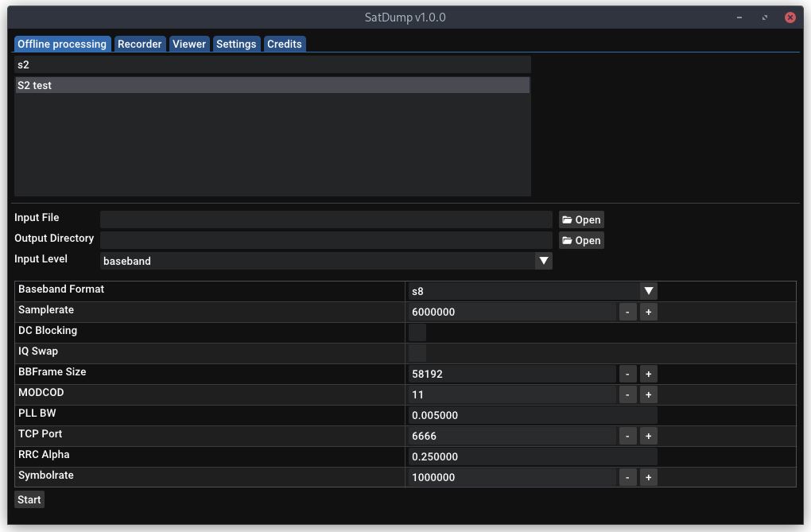This screenshot has height=532, width=811.
Task: Switch to the Offline processing tab
Action: (62, 44)
